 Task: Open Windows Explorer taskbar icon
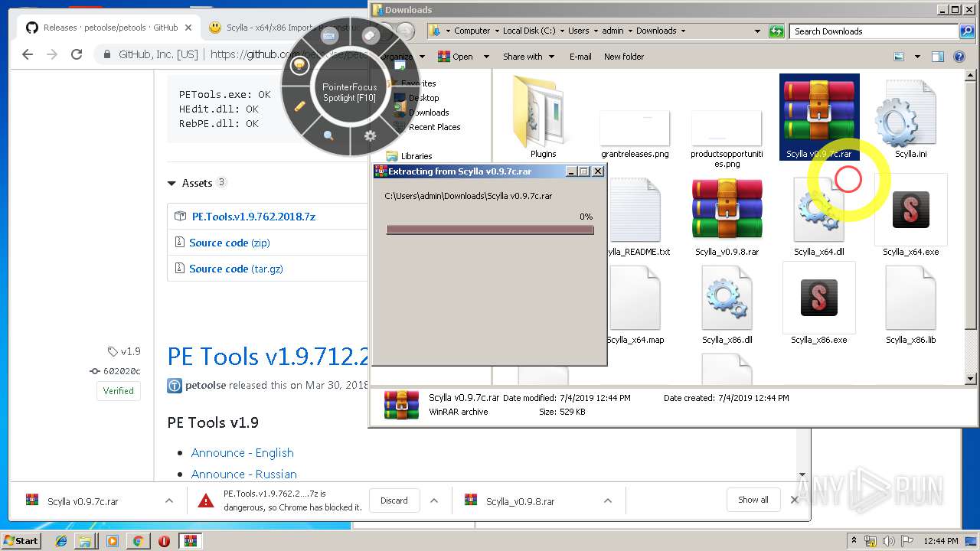point(86,541)
